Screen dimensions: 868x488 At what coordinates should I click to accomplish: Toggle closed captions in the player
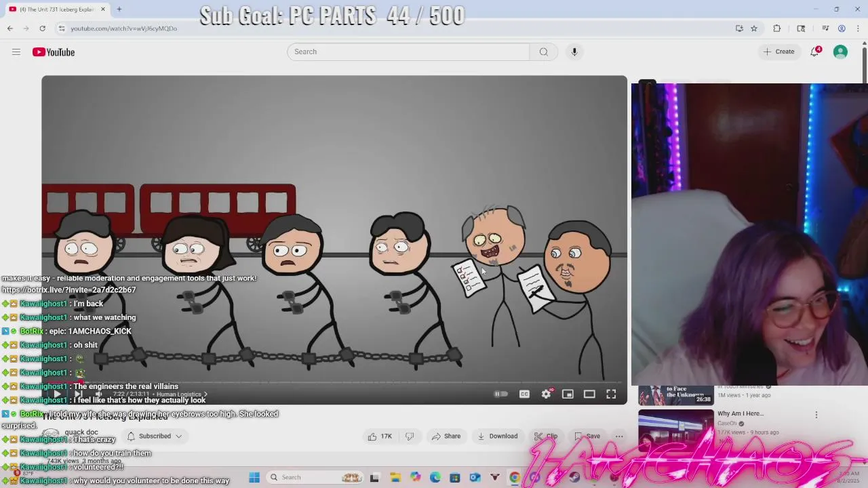point(524,394)
